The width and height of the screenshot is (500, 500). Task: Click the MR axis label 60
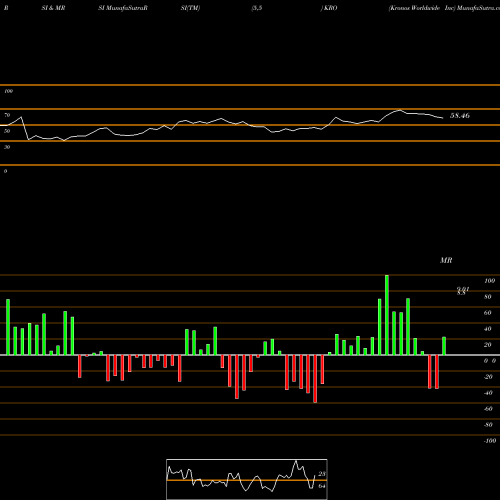488,313
